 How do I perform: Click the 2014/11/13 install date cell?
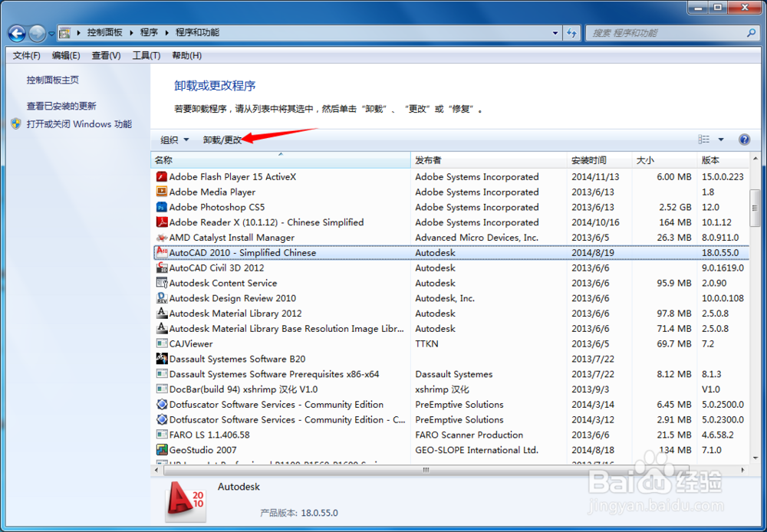(595, 177)
